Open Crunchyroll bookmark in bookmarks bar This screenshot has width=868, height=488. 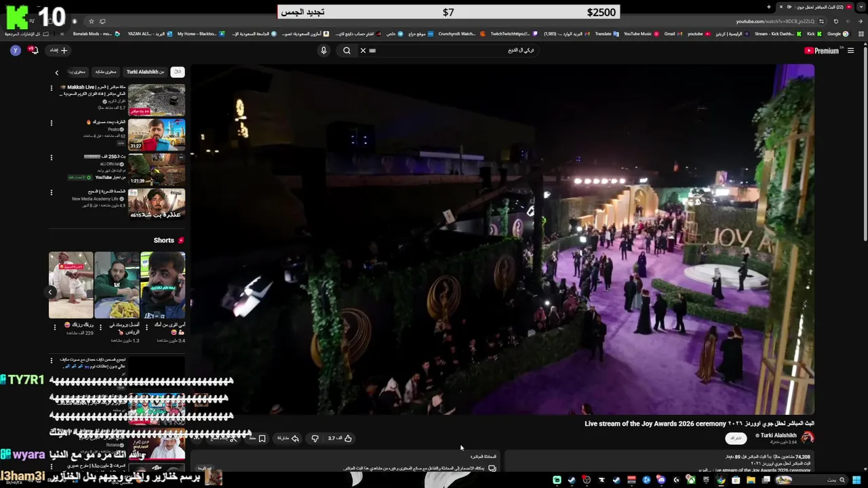click(x=461, y=34)
